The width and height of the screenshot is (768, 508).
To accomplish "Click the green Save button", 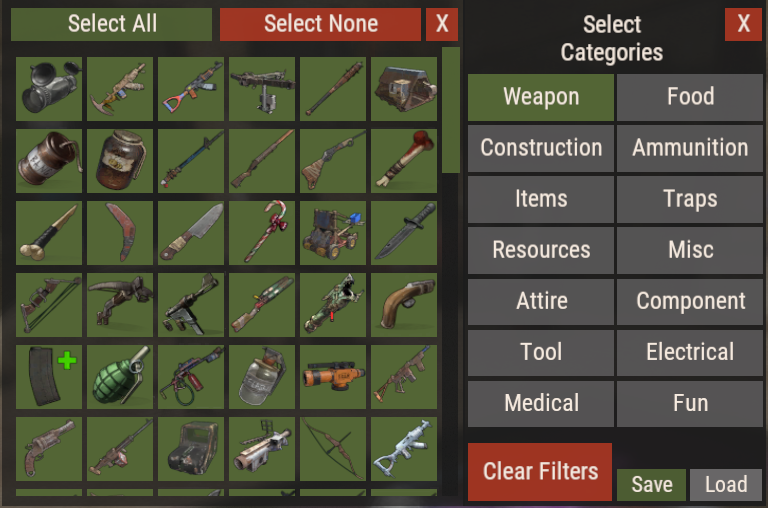I will coord(651,485).
